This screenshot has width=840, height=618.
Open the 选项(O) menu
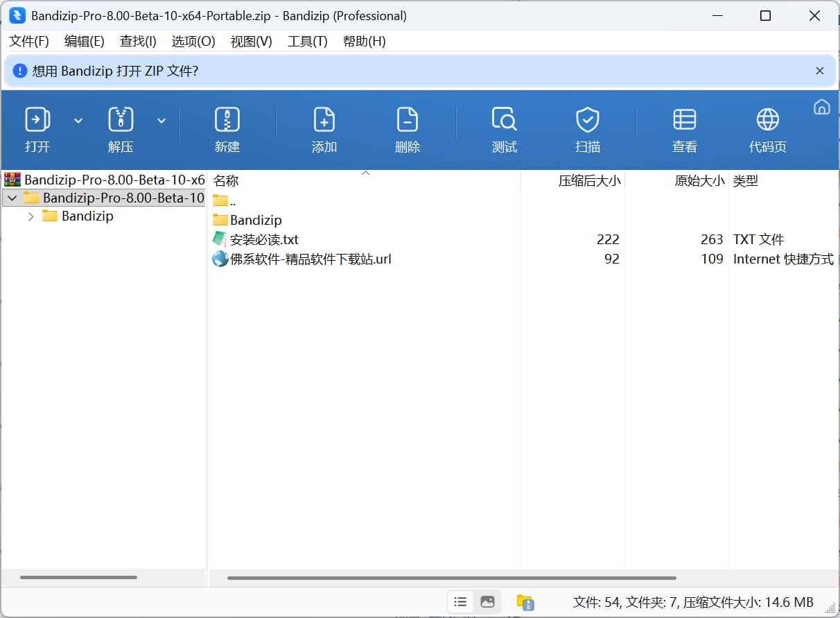(193, 42)
